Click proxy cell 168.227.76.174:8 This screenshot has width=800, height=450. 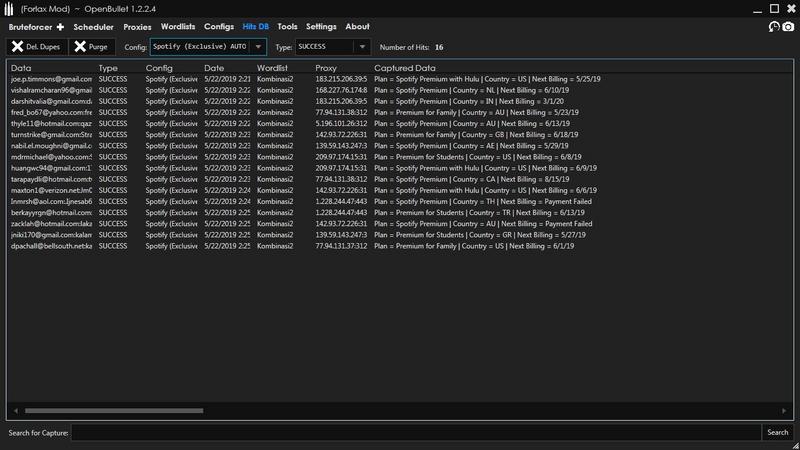pyautogui.click(x=341, y=90)
